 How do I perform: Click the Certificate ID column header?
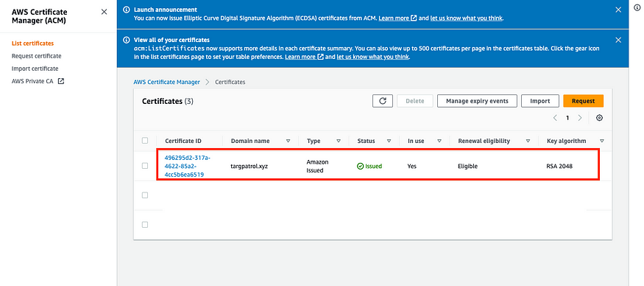click(183, 141)
